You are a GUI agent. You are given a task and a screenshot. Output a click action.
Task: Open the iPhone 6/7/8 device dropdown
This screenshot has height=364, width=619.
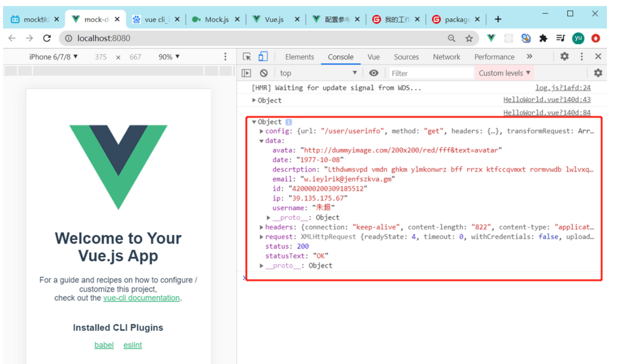(x=54, y=57)
